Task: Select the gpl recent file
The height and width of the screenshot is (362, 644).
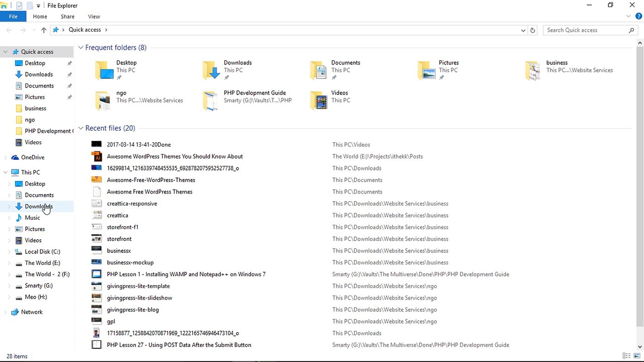Action: (111, 322)
